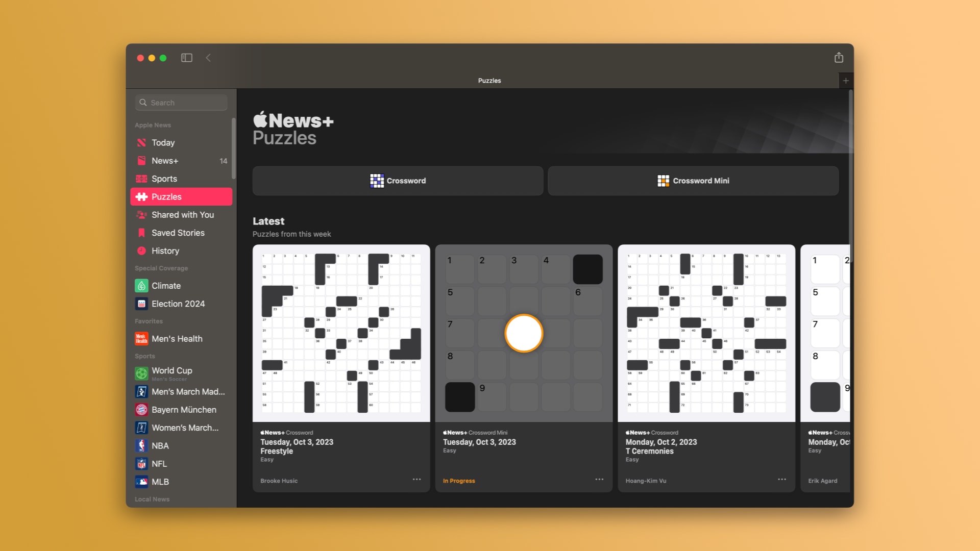Open the Climate special coverage icon
Screen dimensions: 980x551
pos(141,285)
